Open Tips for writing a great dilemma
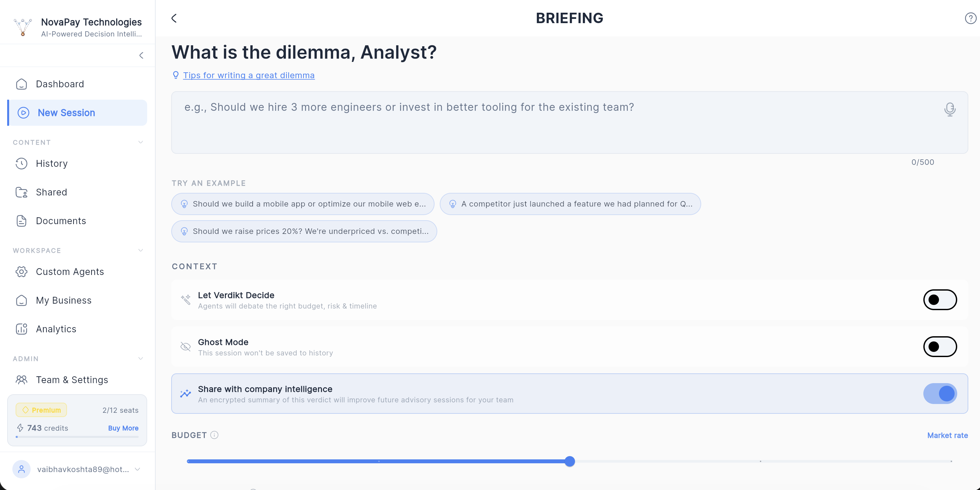The height and width of the screenshot is (490, 980). tap(248, 75)
